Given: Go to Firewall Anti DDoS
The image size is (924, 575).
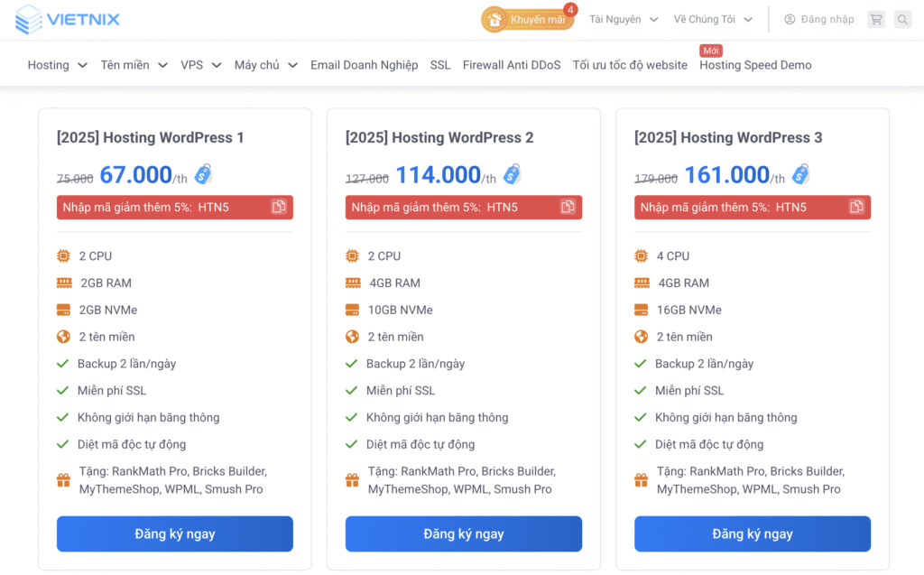Looking at the screenshot, I should pos(511,65).
